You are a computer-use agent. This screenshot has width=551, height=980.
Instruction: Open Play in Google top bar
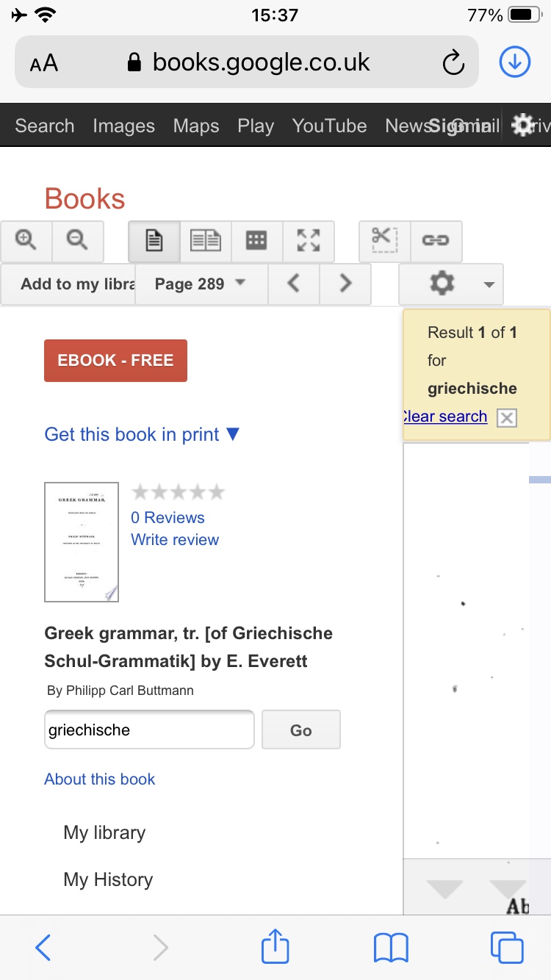(x=256, y=126)
